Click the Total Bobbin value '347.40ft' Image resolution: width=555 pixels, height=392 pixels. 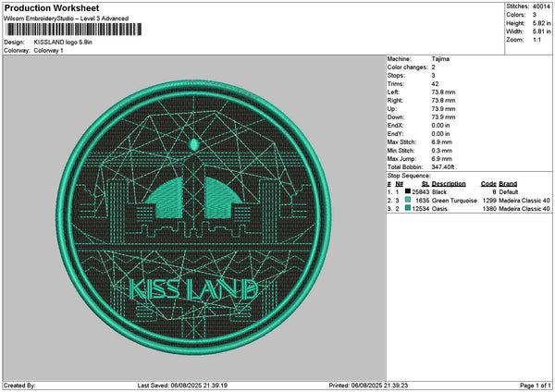(443, 167)
